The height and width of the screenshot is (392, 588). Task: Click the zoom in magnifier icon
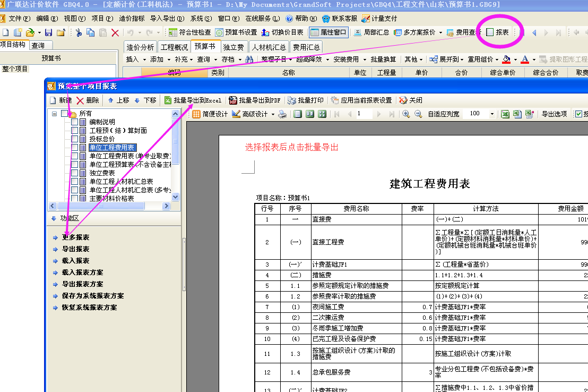406,114
